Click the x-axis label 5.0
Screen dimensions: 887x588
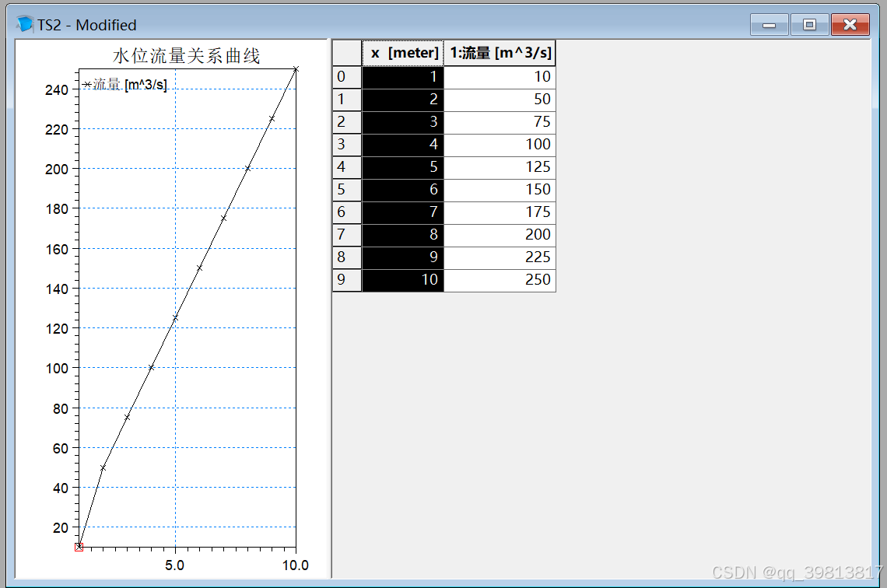175,565
